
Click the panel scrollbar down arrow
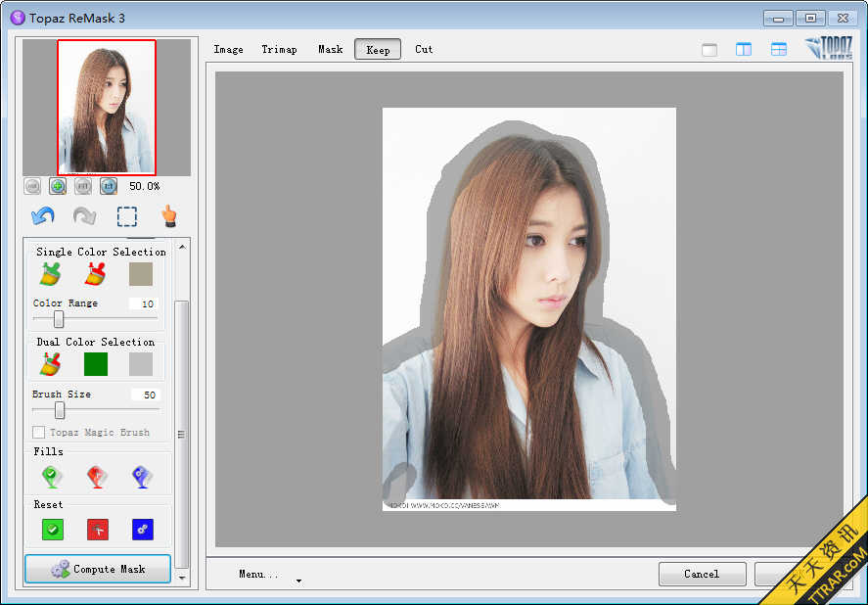[182, 579]
